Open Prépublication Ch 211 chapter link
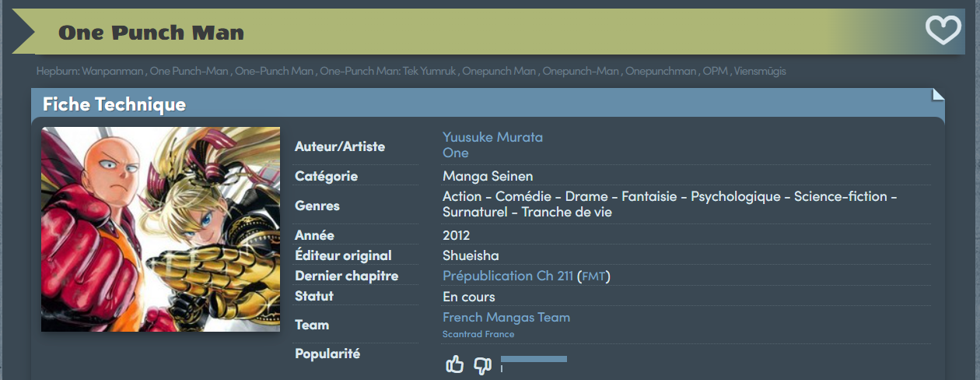The image size is (980, 380). point(507,276)
